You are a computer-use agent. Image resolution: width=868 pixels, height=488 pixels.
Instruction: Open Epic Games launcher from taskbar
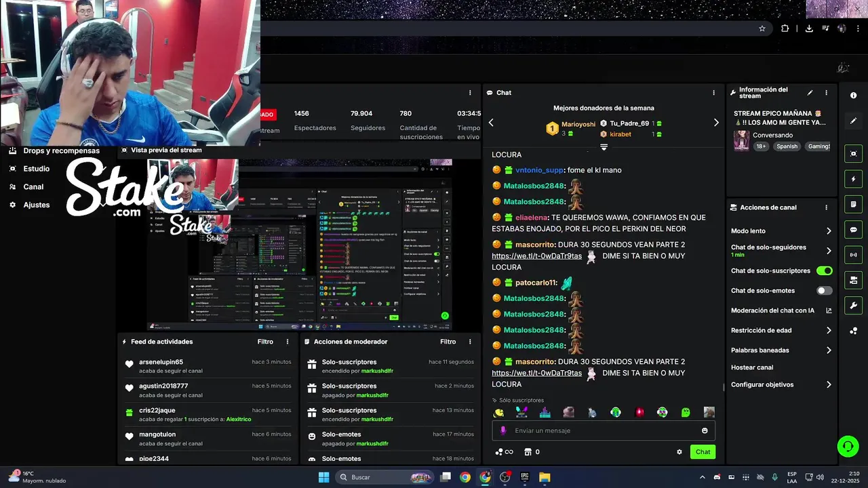524,477
